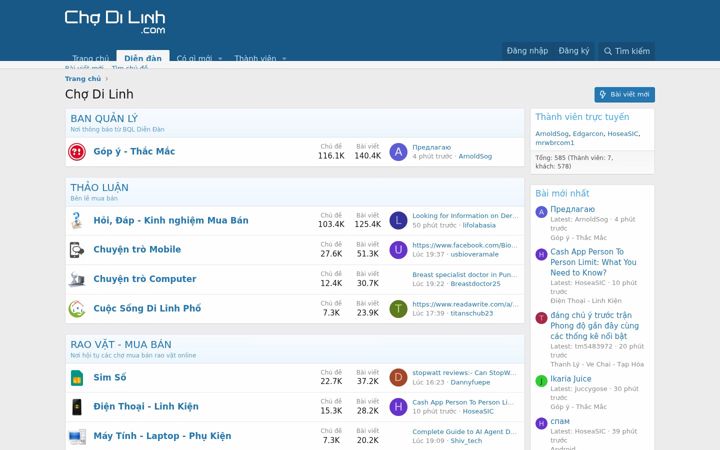Open HoseaSIC avatar in Điện Thoại row

[398, 407]
